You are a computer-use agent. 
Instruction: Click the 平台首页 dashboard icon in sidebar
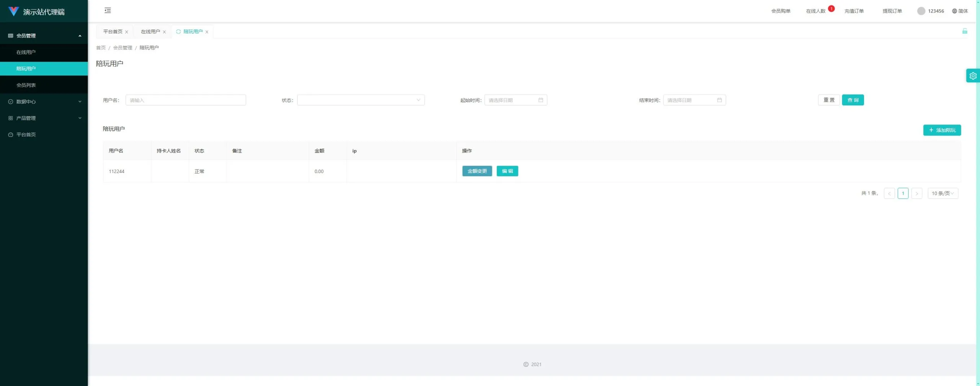click(x=11, y=134)
